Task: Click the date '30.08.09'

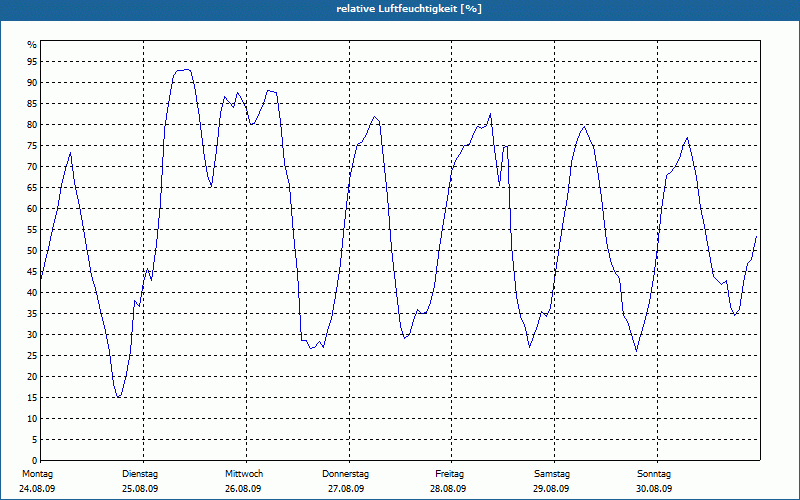Action: click(654, 489)
